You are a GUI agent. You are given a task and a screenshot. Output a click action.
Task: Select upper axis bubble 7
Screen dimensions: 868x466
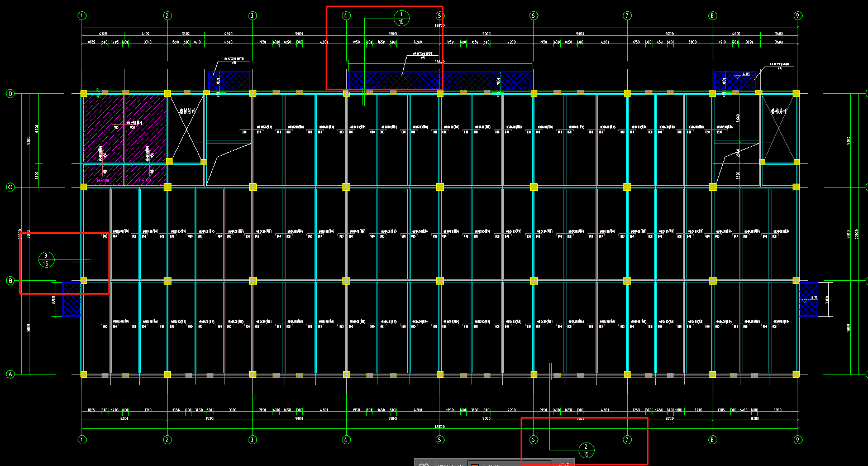pyautogui.click(x=627, y=16)
